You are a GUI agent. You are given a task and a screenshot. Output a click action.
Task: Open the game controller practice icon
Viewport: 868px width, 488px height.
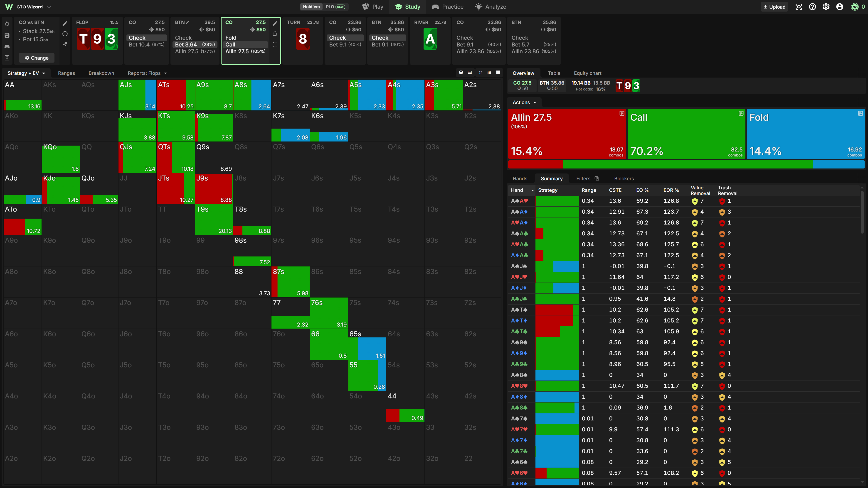tap(7, 46)
